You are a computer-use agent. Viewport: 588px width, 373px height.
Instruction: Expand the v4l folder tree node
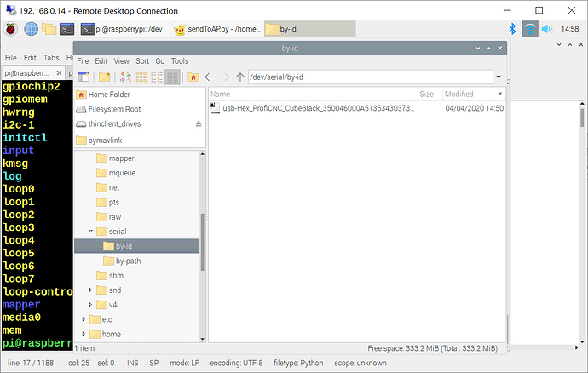tap(90, 305)
